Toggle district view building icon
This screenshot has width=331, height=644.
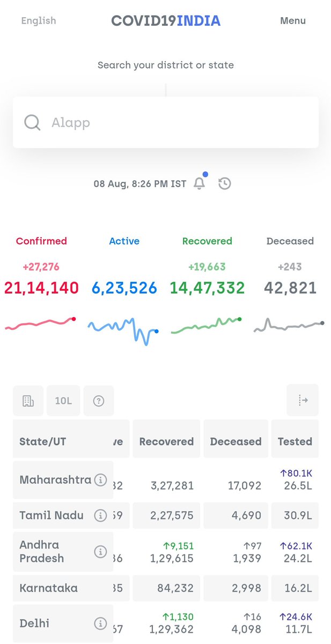pyautogui.click(x=28, y=401)
